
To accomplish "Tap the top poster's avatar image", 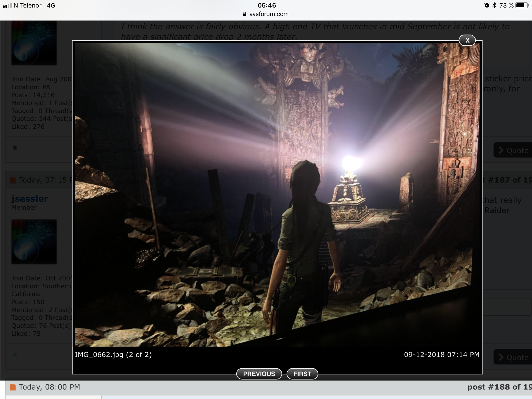I will pyautogui.click(x=34, y=43).
